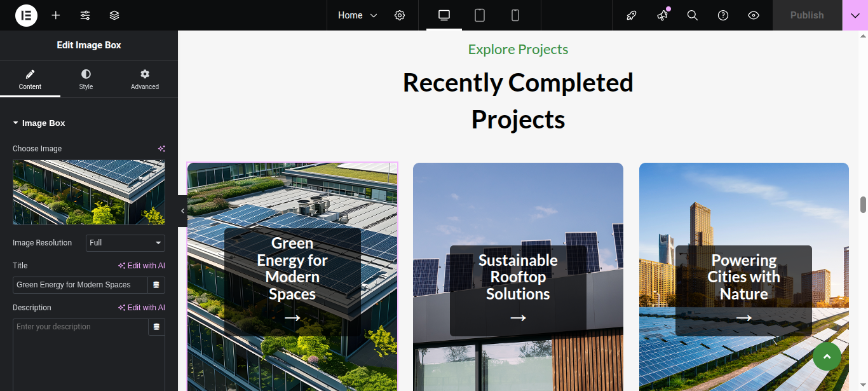Open the Structure layers icon
The height and width of the screenshot is (391, 868).
coord(114,15)
